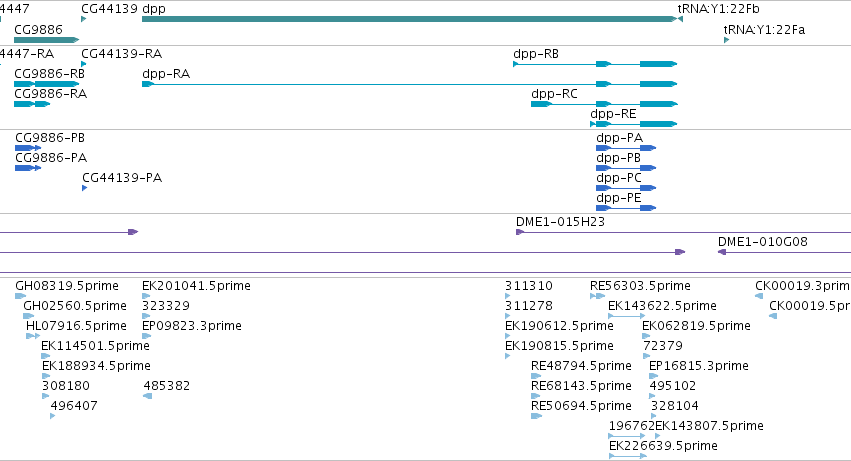Click the tRNA:Y1:22Fb gene label

click(x=719, y=9)
